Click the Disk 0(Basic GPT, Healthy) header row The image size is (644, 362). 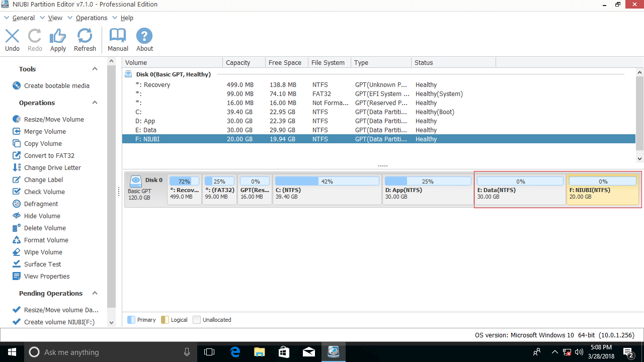click(x=379, y=74)
